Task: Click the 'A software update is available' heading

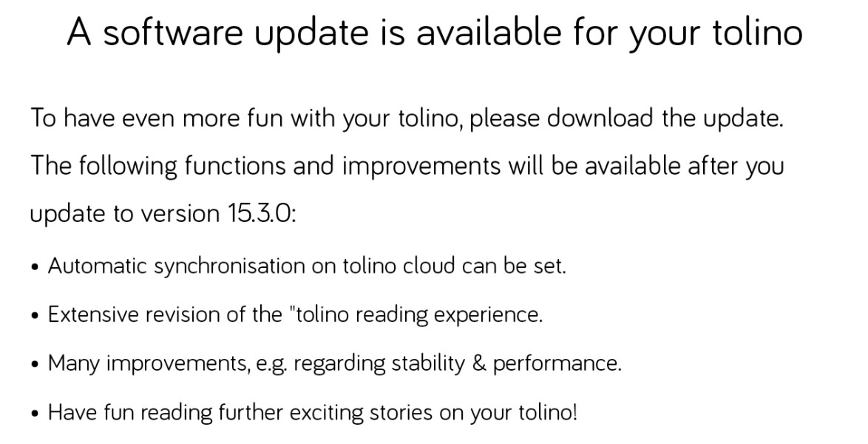Action: 435,33
